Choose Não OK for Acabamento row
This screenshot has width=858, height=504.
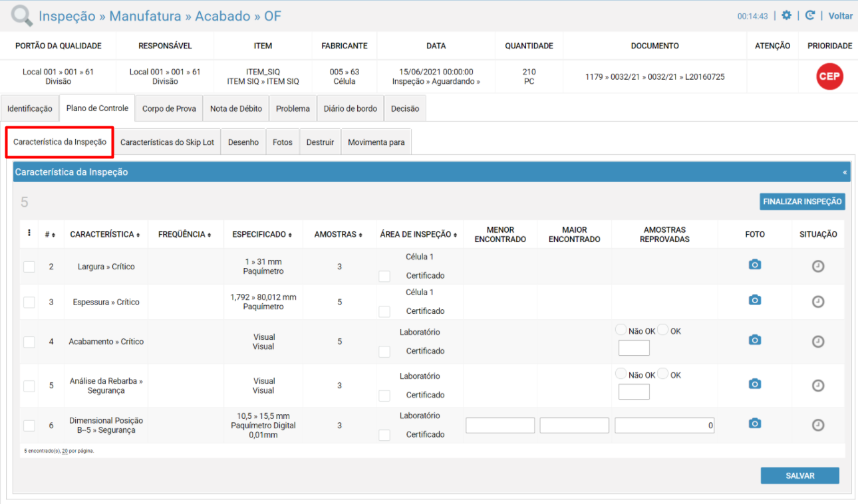coord(621,330)
